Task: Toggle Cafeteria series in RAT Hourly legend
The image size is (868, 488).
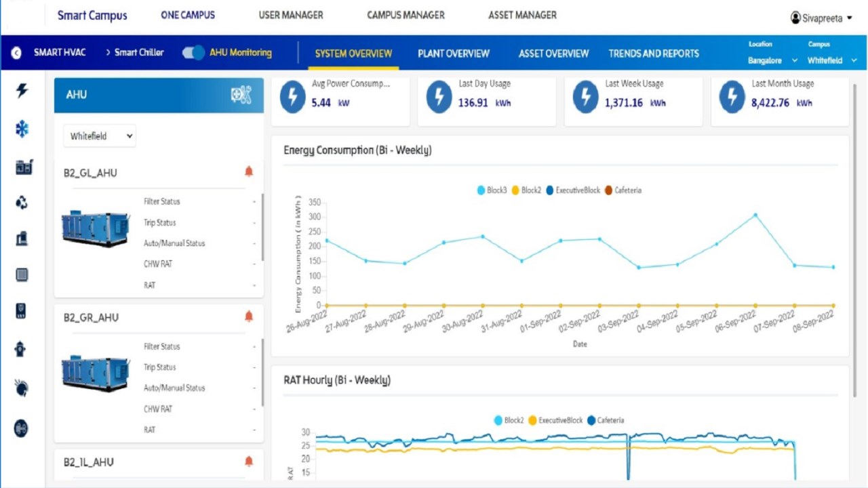Action: (x=606, y=420)
